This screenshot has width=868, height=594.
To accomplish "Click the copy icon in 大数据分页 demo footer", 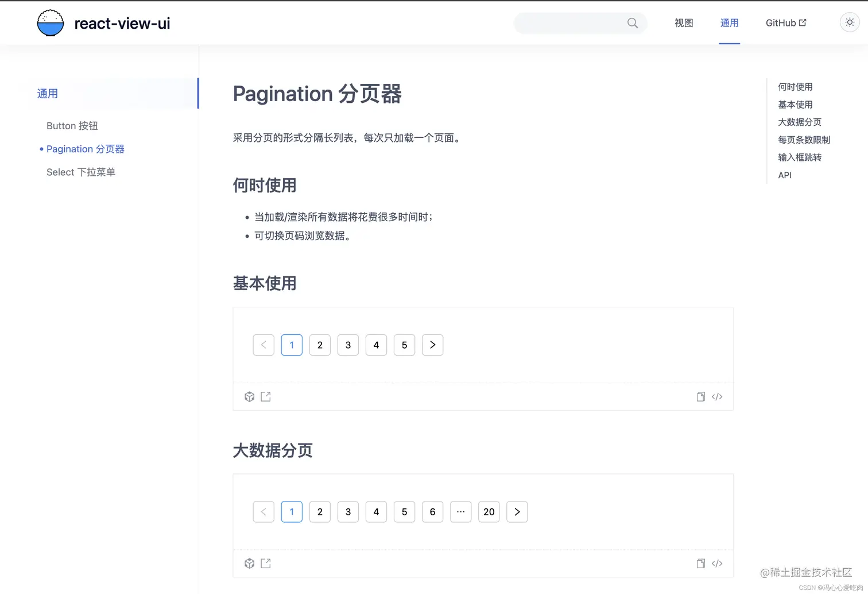I will point(700,563).
